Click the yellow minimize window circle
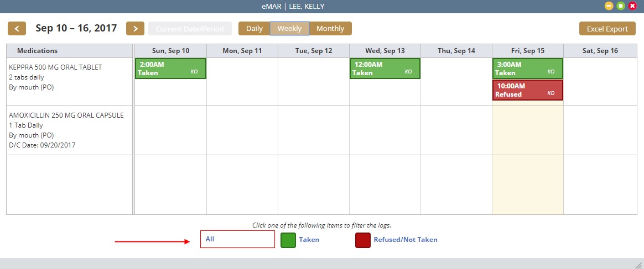The width and height of the screenshot is (644, 269). pyautogui.click(x=609, y=6)
